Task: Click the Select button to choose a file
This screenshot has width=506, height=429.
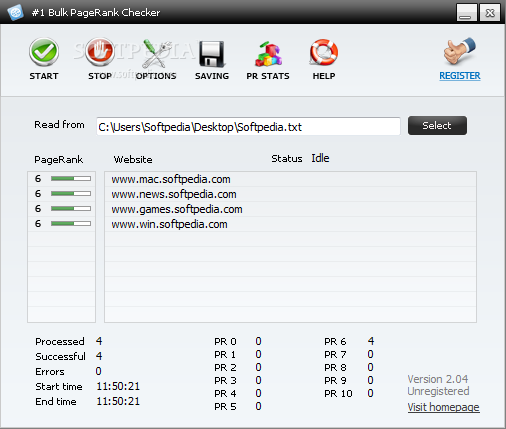Action: point(437,126)
